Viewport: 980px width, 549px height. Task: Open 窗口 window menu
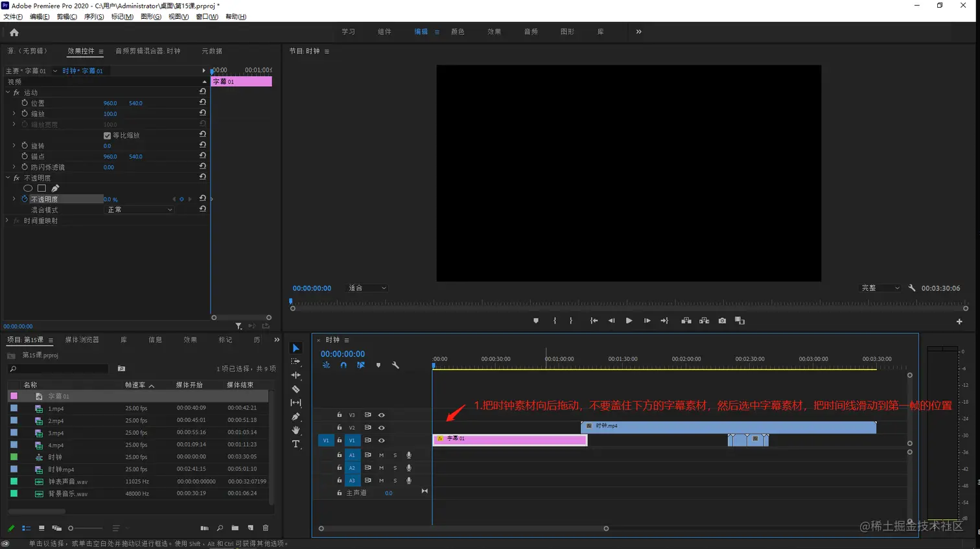(x=207, y=17)
